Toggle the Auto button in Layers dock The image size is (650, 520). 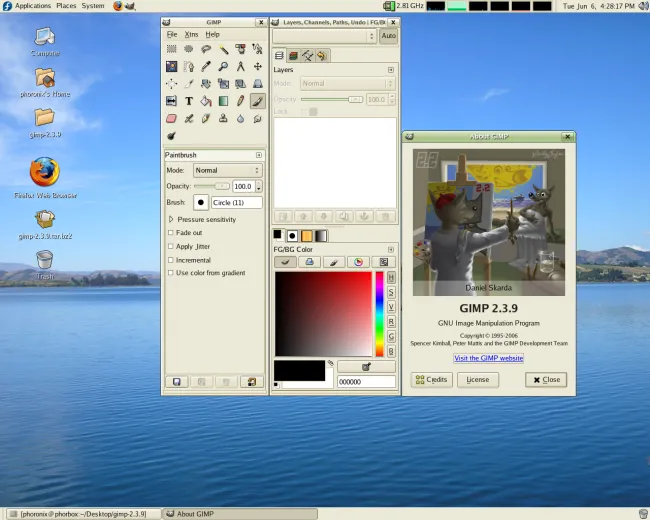(x=388, y=36)
